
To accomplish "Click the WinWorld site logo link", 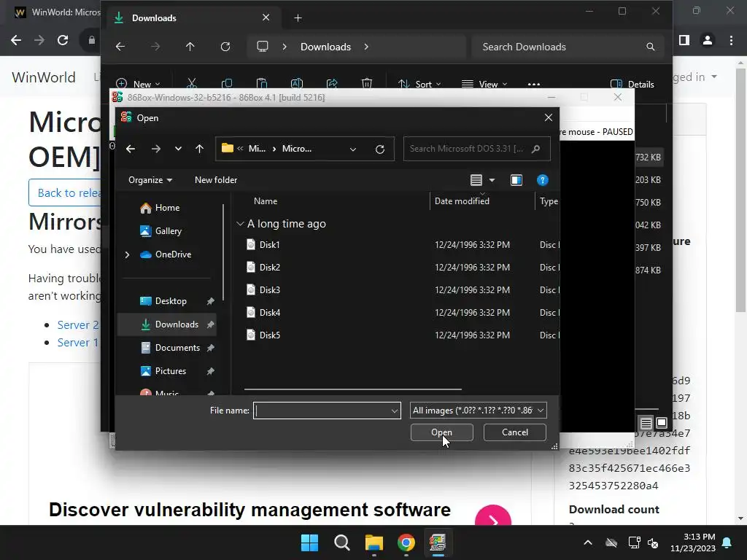I will click(44, 77).
